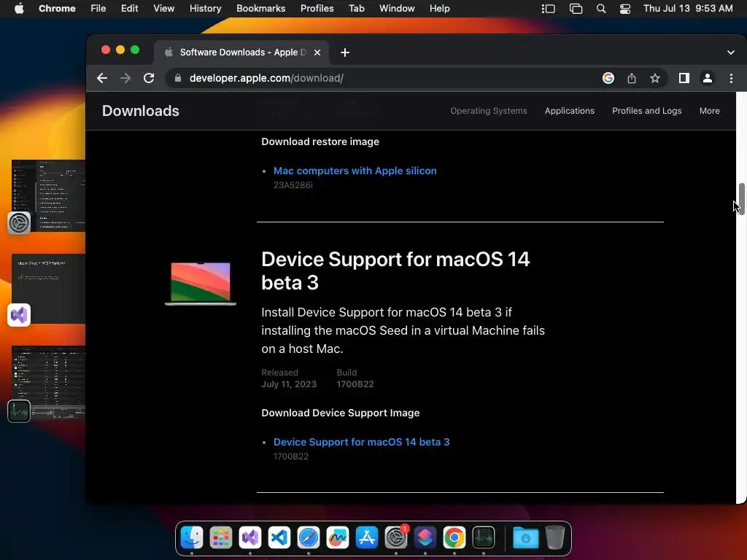Click the forward navigation arrow
747x560 pixels.
click(125, 78)
